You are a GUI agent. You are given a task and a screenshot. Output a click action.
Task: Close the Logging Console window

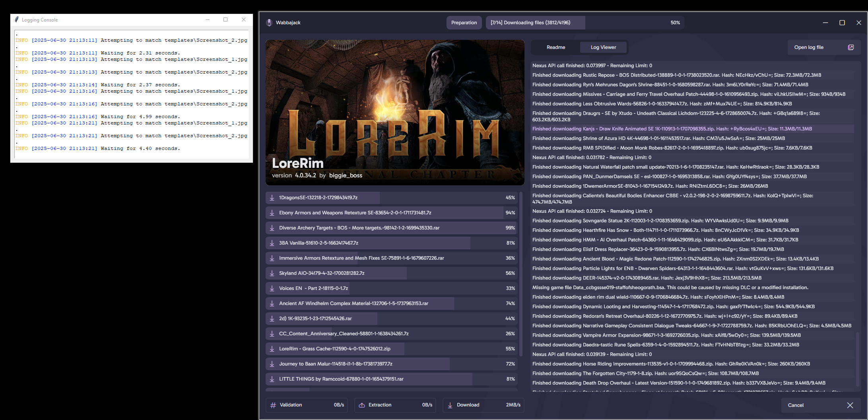click(244, 19)
